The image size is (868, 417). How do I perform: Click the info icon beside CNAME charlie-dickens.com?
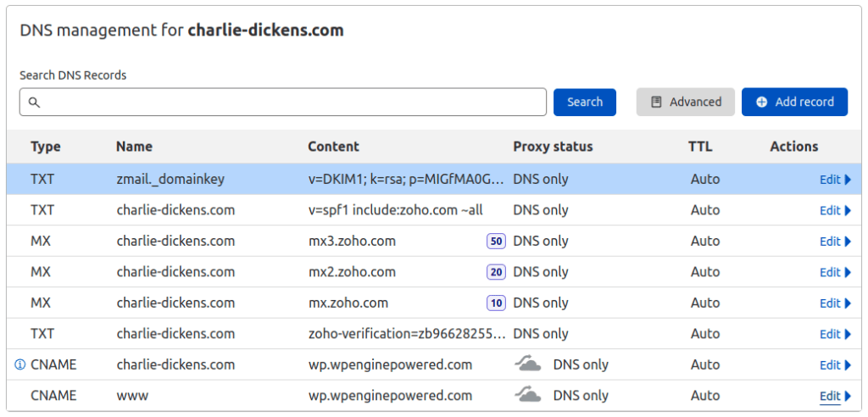20,364
